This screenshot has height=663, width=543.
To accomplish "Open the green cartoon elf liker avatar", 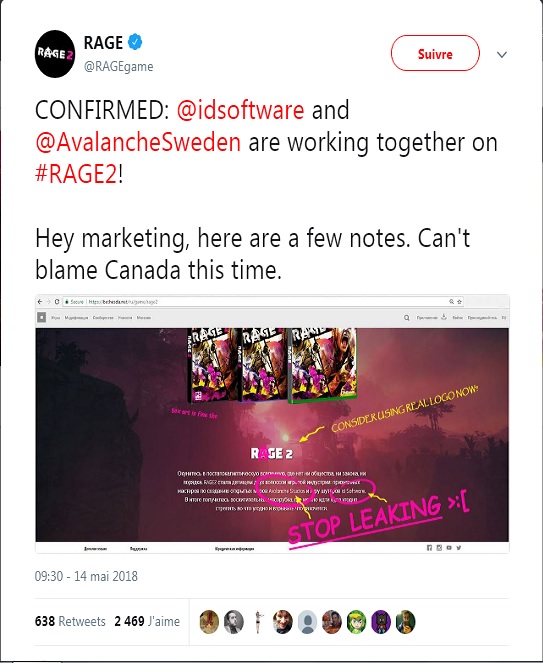I will point(357,622).
